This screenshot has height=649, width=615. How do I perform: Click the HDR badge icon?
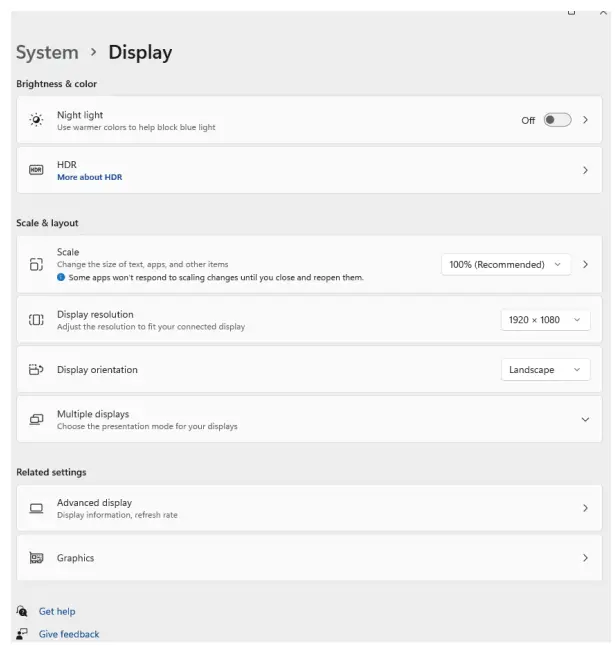[36, 170]
